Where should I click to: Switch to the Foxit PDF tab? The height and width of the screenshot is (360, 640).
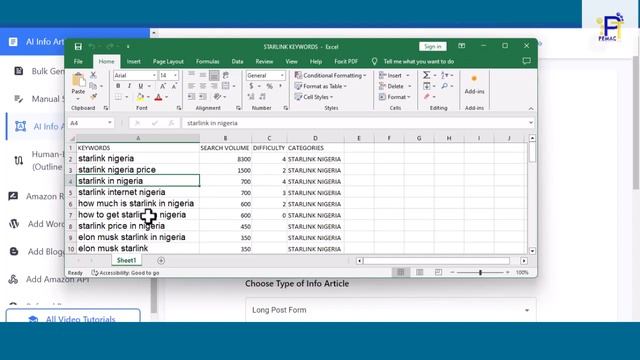pos(346,62)
